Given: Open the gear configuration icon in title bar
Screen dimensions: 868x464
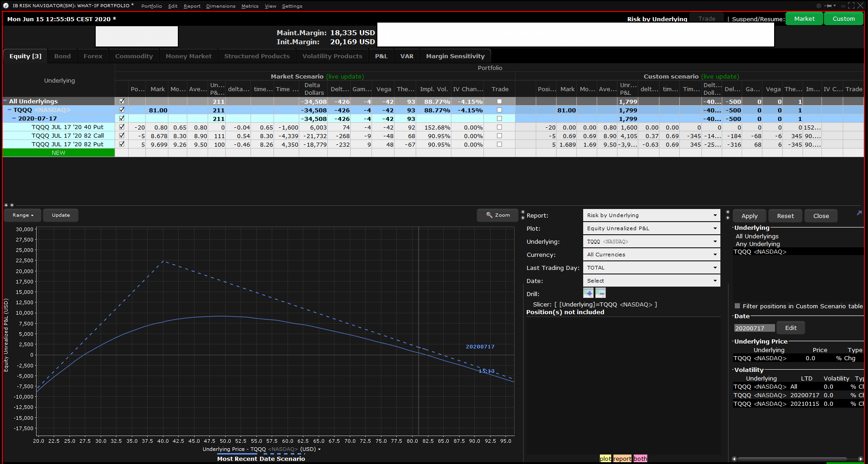Looking at the screenshot, I should [x=818, y=6].
